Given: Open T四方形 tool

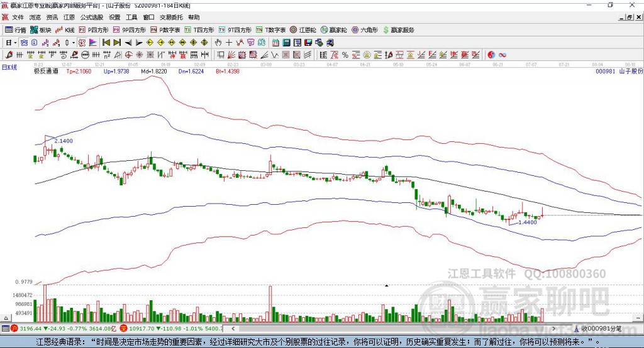Looking at the screenshot, I should [x=199, y=30].
